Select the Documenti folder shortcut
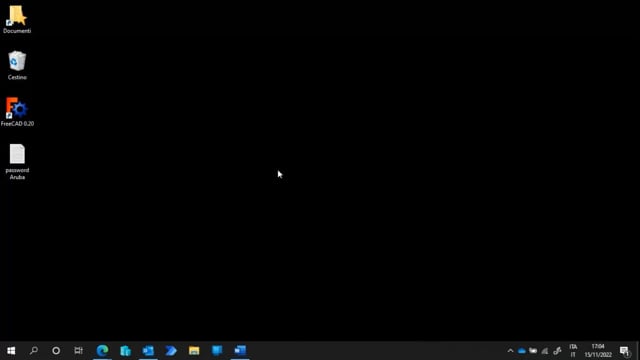This screenshot has height=360, width=640. [17, 19]
